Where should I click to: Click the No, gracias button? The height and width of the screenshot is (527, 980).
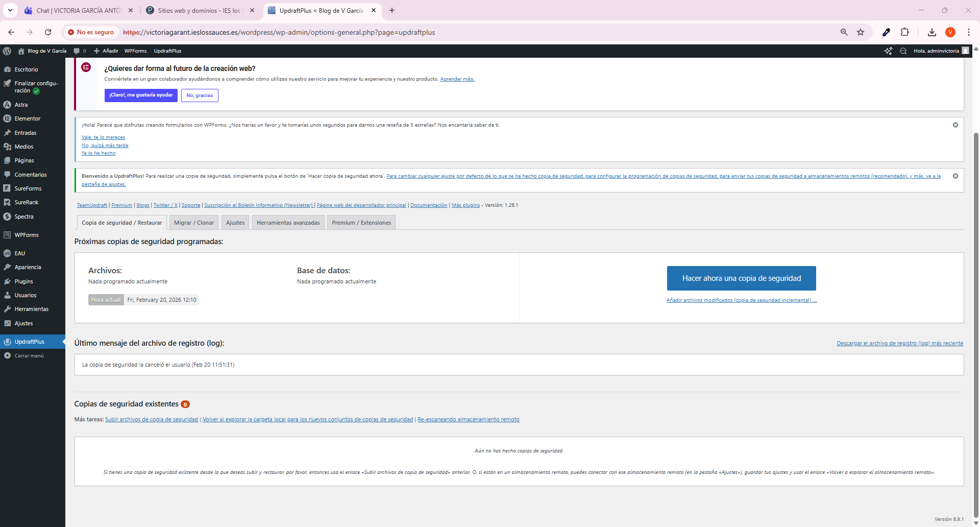coord(200,95)
